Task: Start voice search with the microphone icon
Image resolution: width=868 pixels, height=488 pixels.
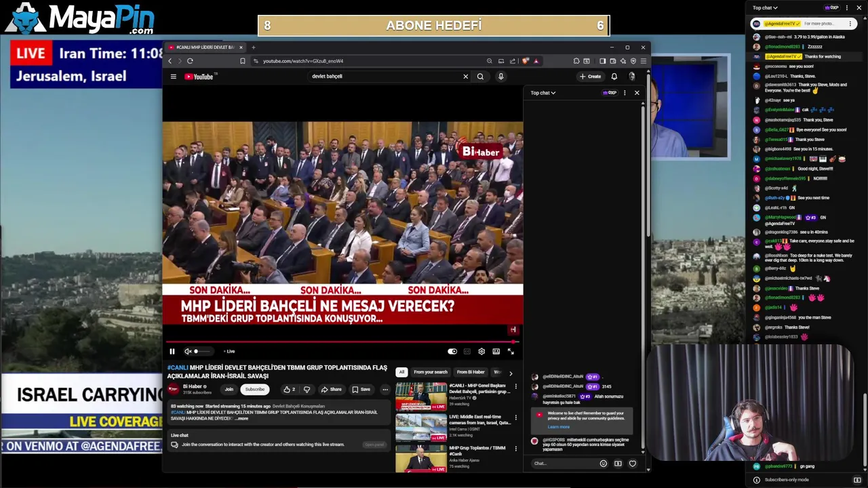Action: click(x=500, y=77)
